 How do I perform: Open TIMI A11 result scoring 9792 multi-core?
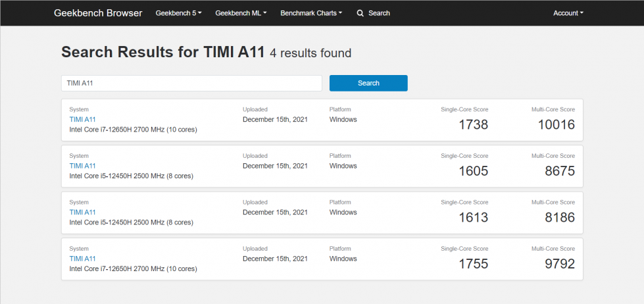pyautogui.click(x=82, y=259)
